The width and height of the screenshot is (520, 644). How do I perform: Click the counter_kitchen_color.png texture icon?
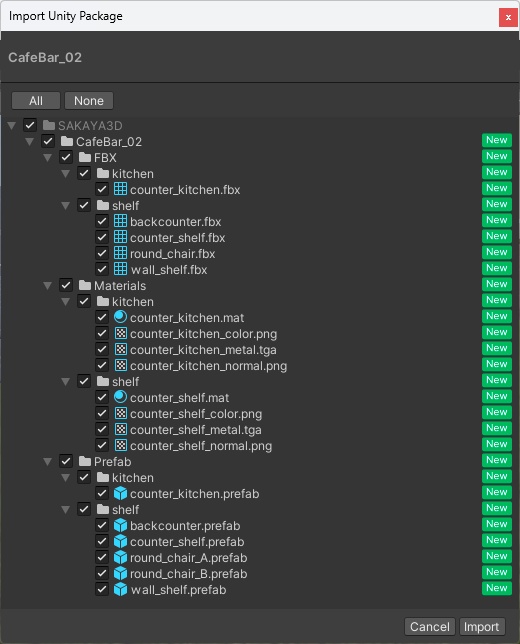120,333
